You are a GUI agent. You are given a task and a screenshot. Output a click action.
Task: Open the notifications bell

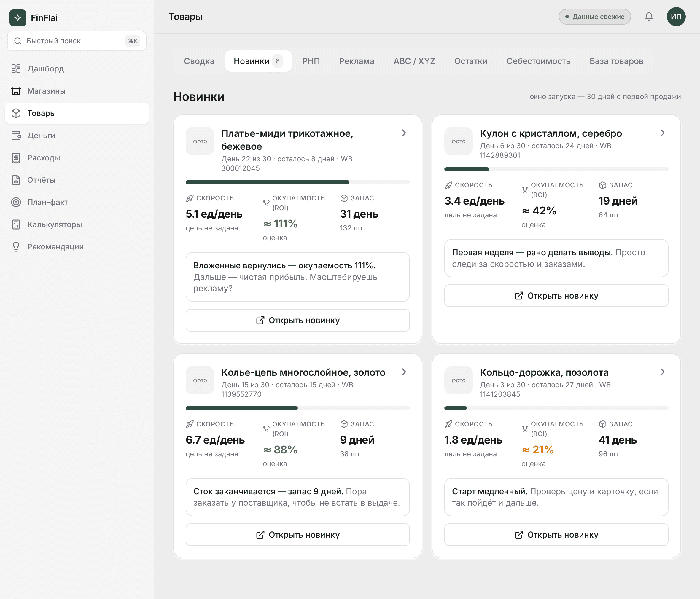(x=649, y=17)
